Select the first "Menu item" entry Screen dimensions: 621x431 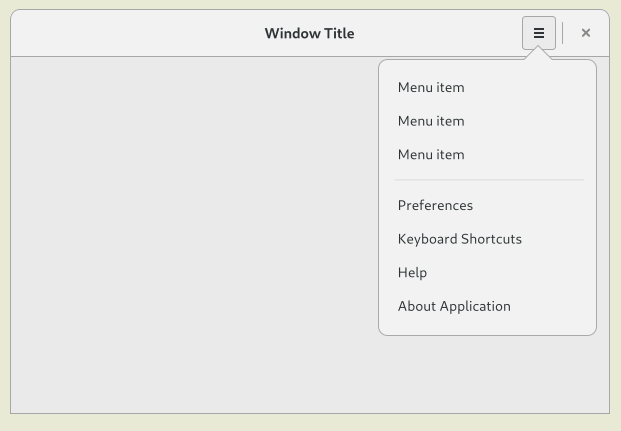pos(431,87)
